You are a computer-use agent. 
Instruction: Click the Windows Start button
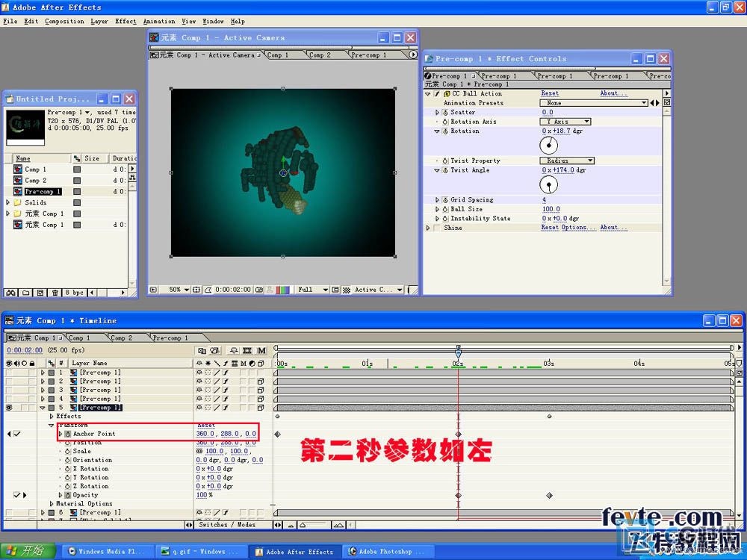click(28, 550)
